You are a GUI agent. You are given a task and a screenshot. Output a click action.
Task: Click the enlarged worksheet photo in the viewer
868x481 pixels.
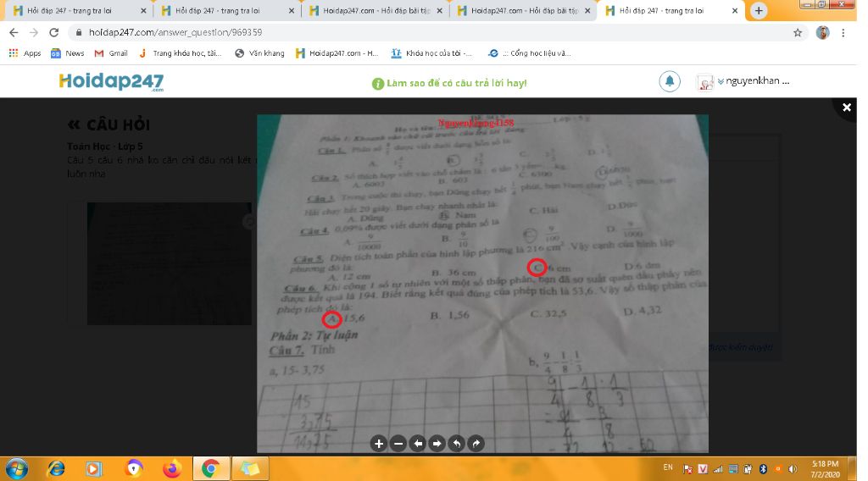point(482,284)
